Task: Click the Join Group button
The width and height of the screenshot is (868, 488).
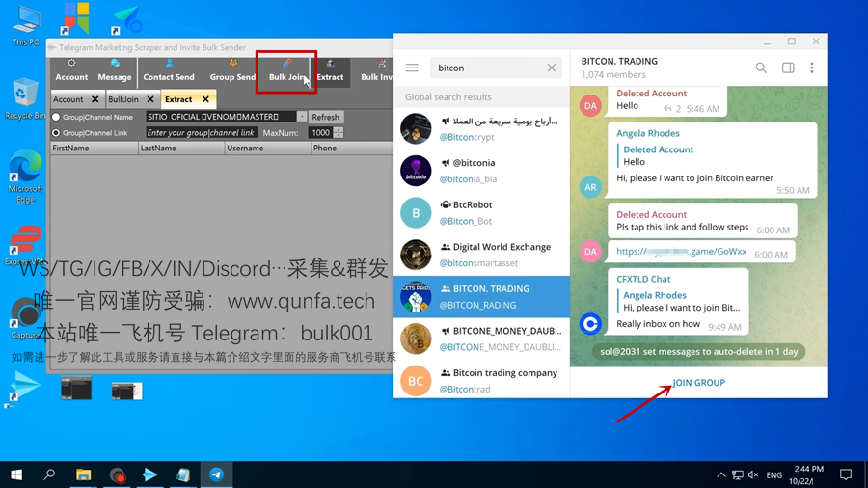Action: [698, 382]
